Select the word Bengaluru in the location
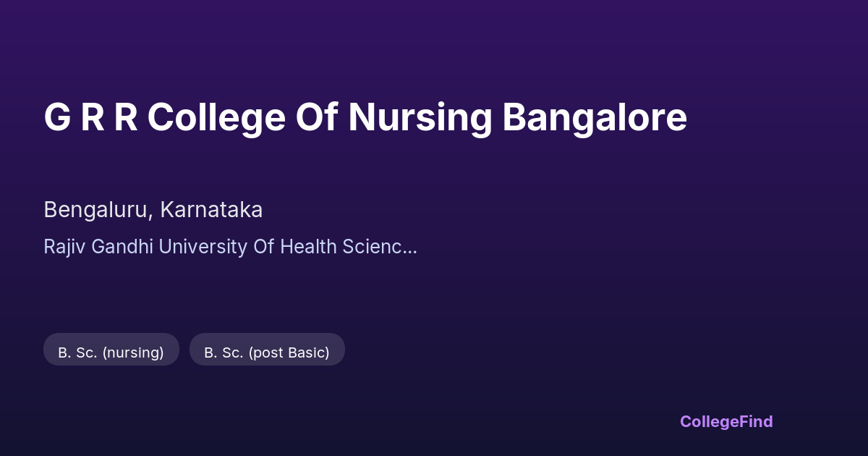Screen dimensions: 868x456 (x=97, y=210)
